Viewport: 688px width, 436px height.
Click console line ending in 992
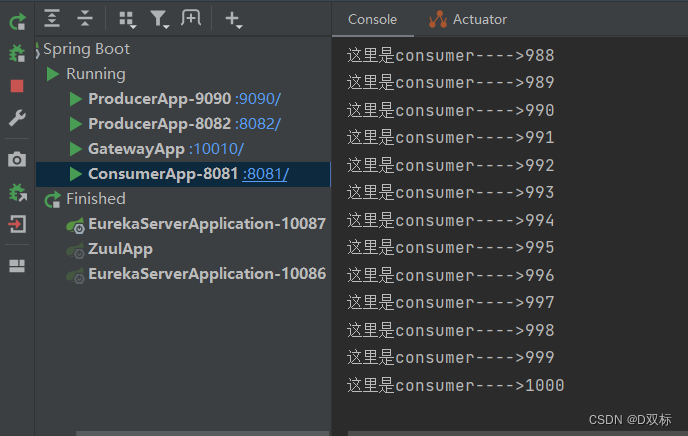[x=451, y=166]
